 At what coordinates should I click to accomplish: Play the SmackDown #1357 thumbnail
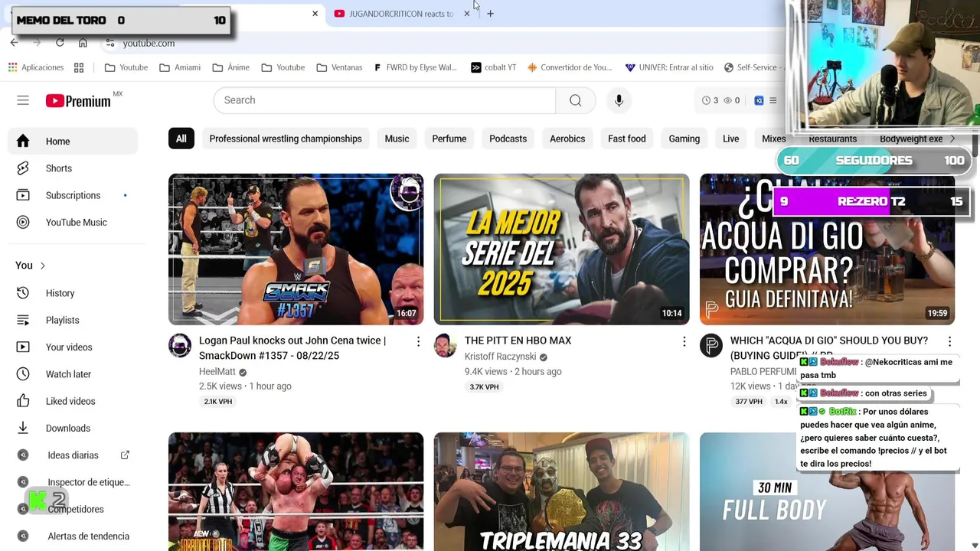point(296,249)
